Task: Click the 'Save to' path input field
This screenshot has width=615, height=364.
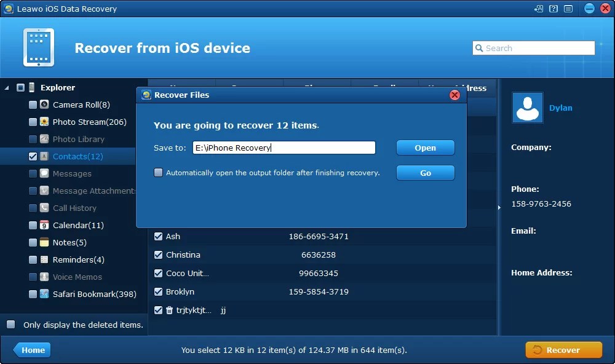Action: click(284, 148)
